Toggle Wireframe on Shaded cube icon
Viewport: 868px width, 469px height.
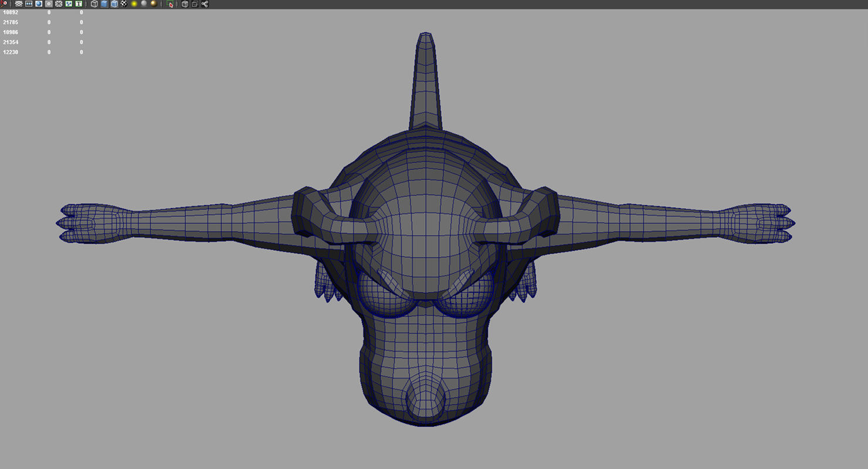click(114, 4)
